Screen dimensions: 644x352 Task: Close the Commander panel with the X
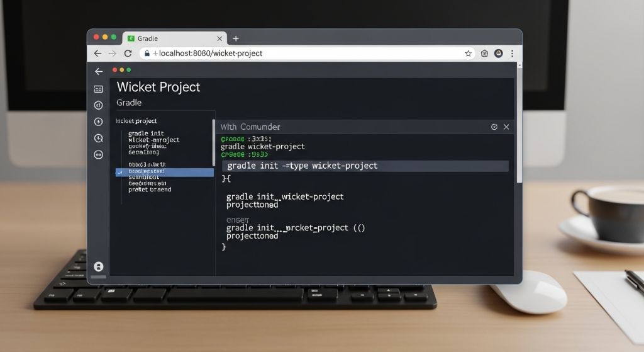pos(506,127)
